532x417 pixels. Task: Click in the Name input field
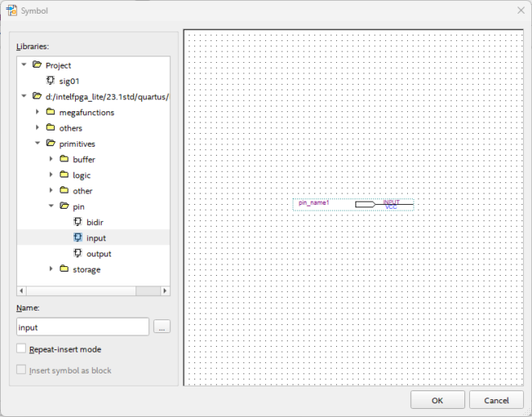(82, 327)
